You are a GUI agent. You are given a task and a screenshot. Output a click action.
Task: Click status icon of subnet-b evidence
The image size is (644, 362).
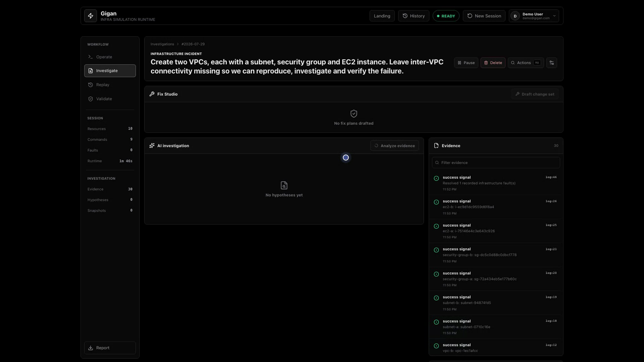tap(436, 298)
